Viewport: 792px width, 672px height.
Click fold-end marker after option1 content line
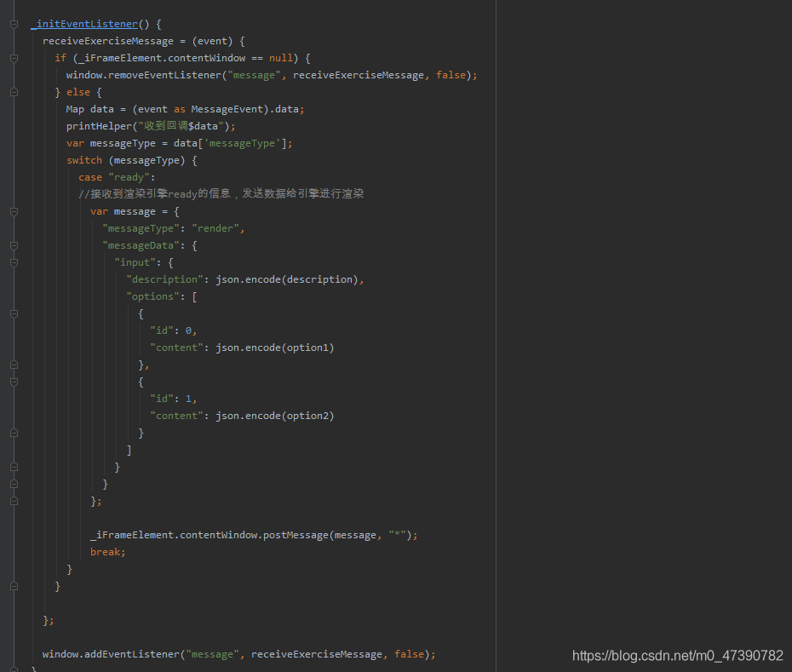(x=14, y=365)
